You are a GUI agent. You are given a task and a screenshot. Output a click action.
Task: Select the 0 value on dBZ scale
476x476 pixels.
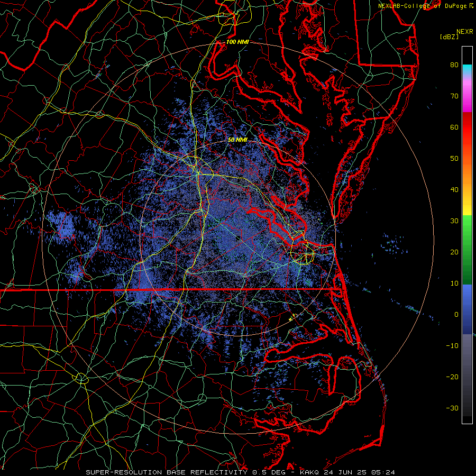456,315
